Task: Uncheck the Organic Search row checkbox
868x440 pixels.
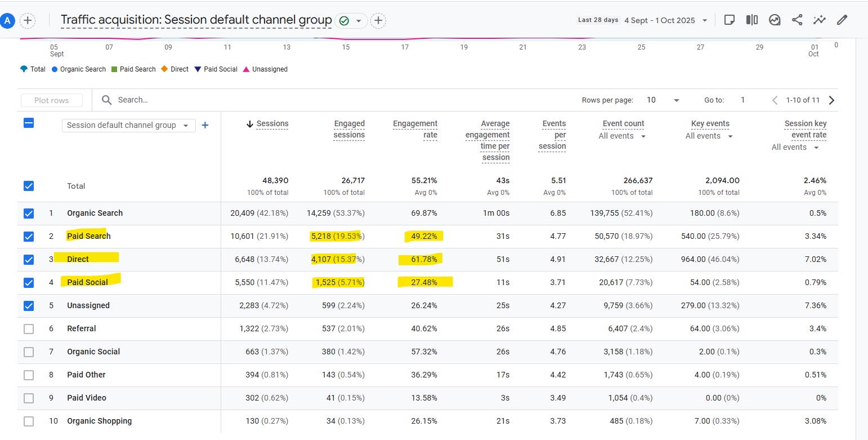Action: [x=29, y=214]
